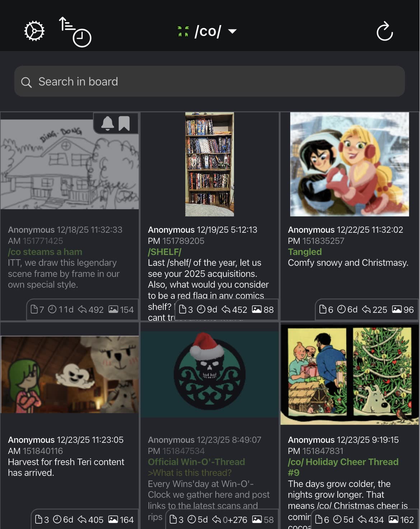Expand the /co/ board dropdown arrow
This screenshot has height=529, width=420.
pyautogui.click(x=233, y=31)
